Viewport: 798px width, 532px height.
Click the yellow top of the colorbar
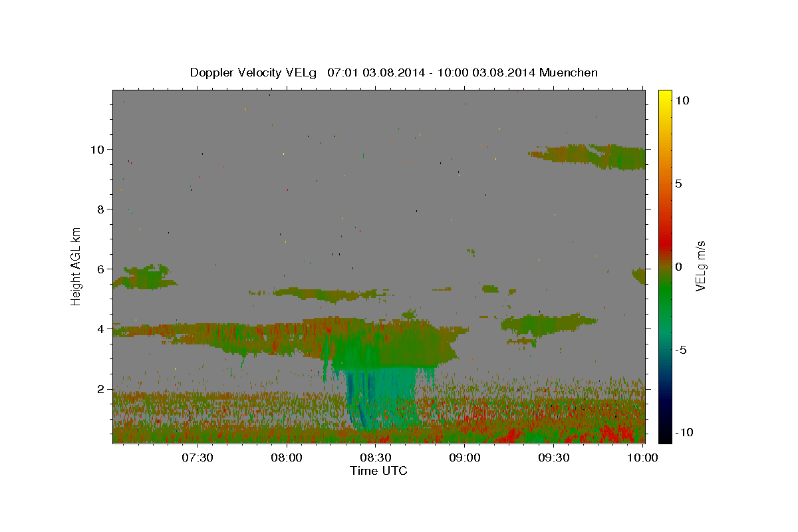(x=665, y=96)
